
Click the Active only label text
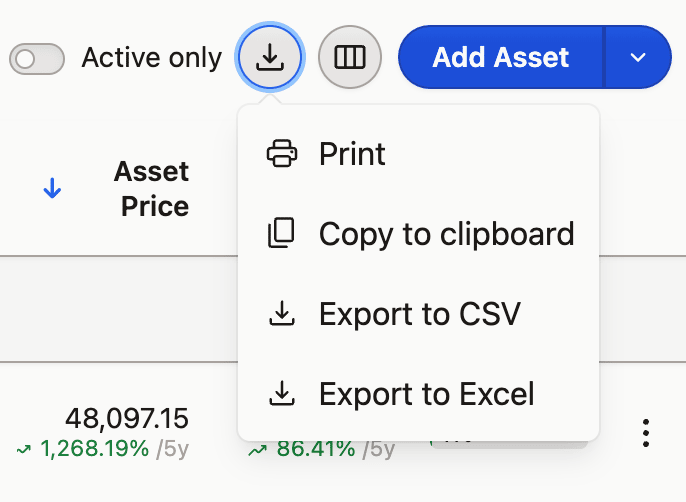(x=152, y=58)
